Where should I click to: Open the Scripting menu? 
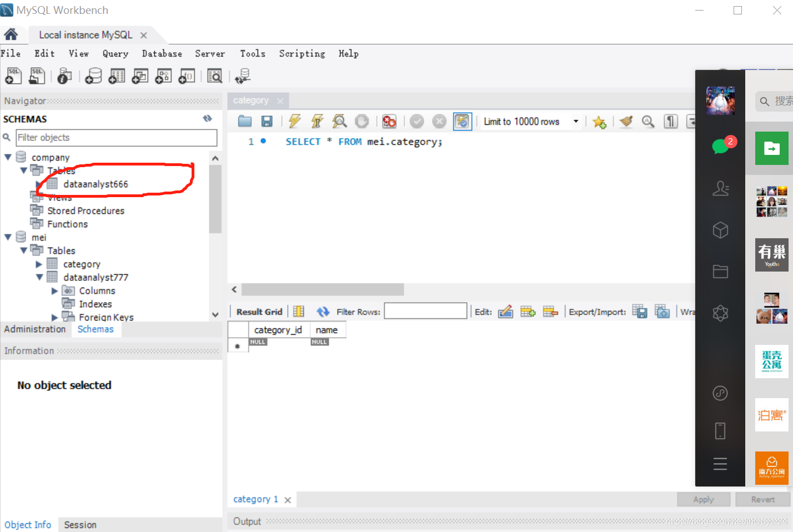[302, 53]
